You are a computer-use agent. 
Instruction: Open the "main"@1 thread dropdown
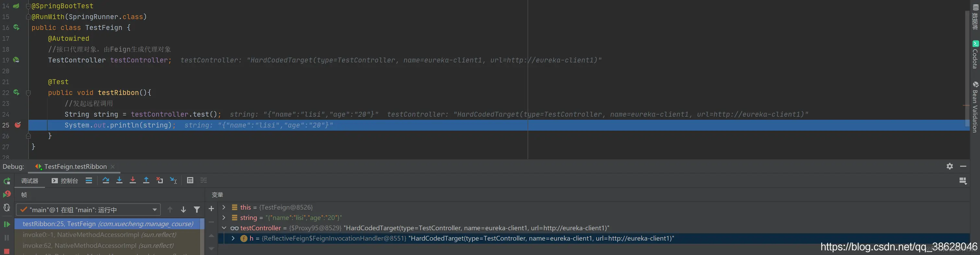(x=88, y=210)
